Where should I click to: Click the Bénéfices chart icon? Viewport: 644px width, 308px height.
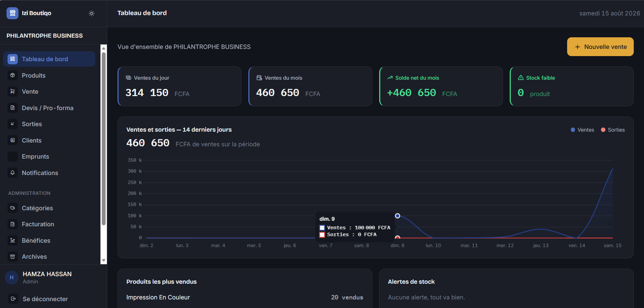(12, 240)
